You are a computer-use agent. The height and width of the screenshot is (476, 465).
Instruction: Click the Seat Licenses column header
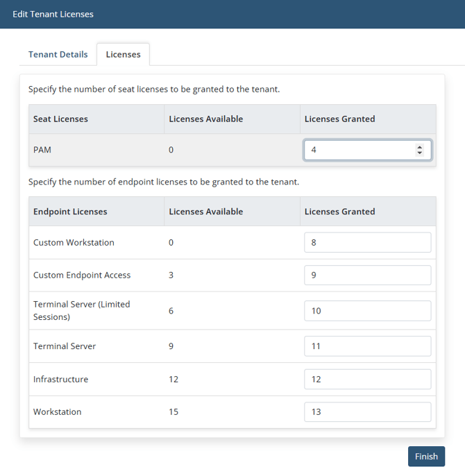coord(60,119)
